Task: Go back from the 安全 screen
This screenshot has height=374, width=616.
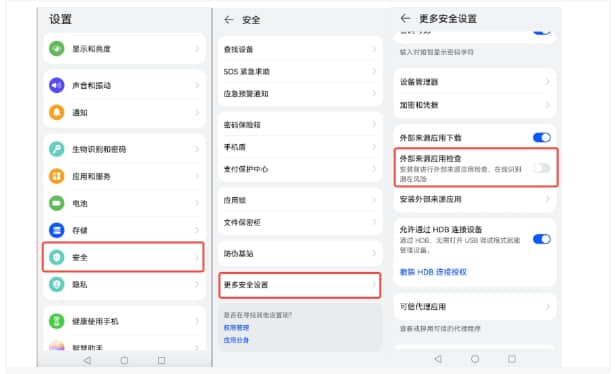Action: click(229, 20)
